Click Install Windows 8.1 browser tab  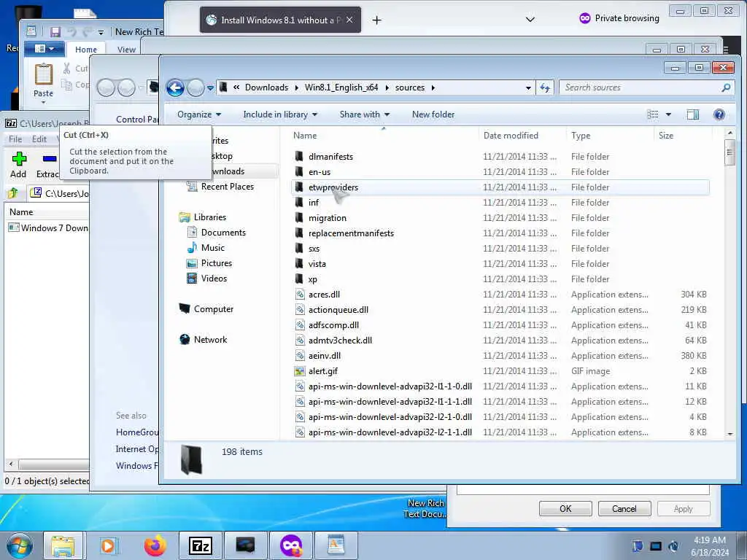coord(280,20)
